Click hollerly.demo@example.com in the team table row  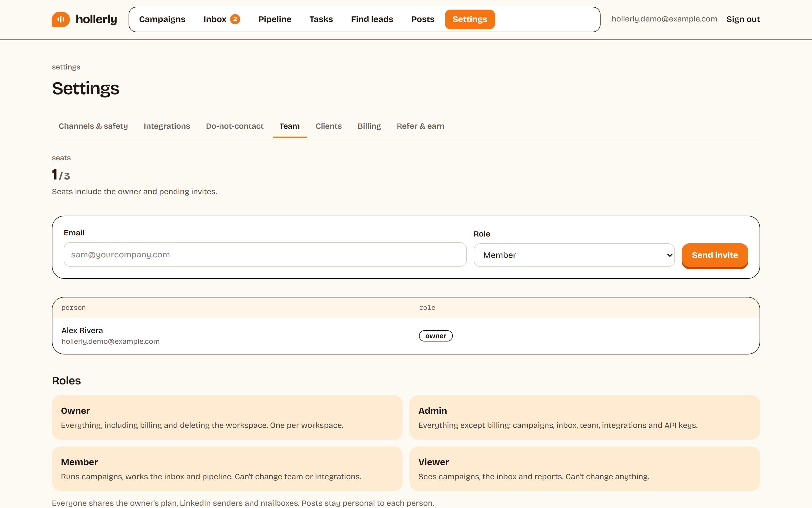click(x=111, y=341)
